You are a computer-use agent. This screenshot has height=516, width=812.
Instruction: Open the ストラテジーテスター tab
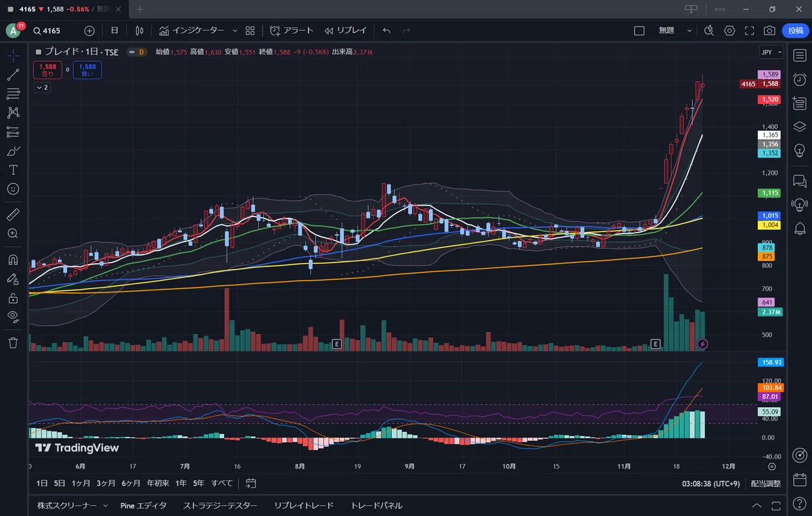(x=220, y=505)
